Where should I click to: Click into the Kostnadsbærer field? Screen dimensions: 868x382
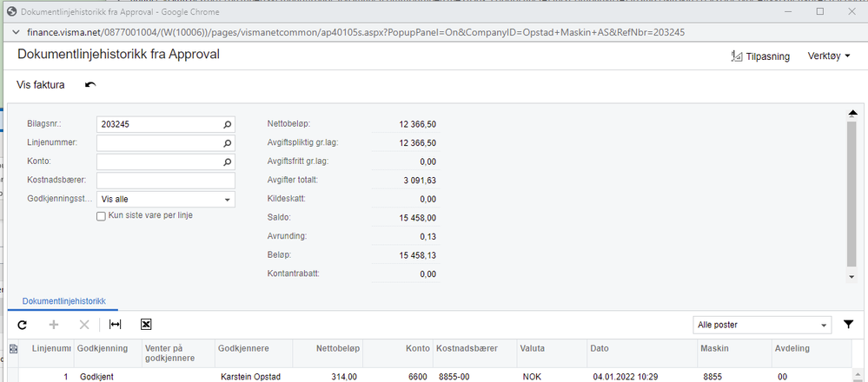(x=165, y=181)
